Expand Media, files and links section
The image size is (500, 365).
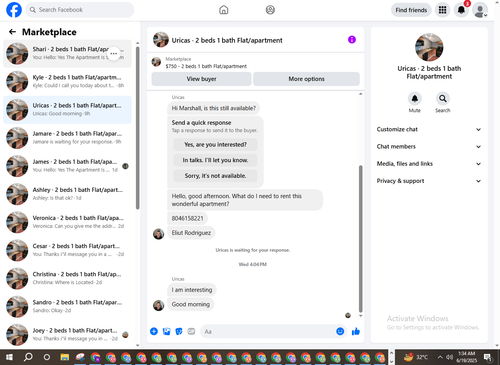(x=429, y=164)
